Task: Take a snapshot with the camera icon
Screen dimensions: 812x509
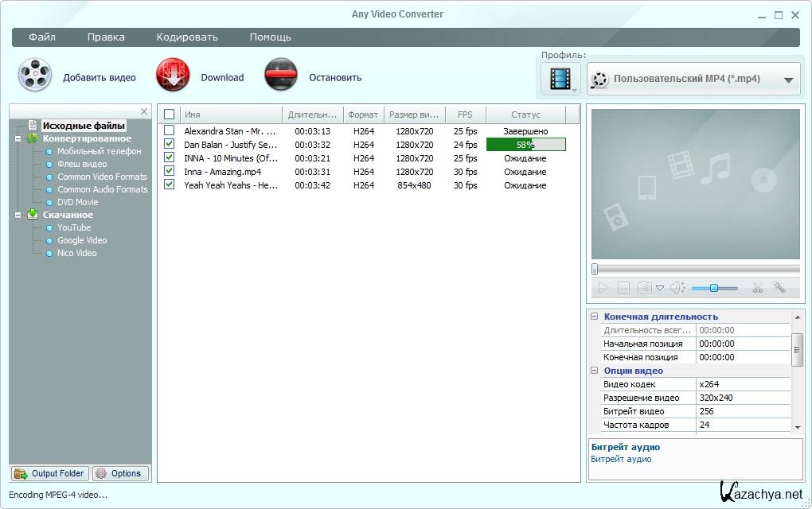Action: click(645, 288)
